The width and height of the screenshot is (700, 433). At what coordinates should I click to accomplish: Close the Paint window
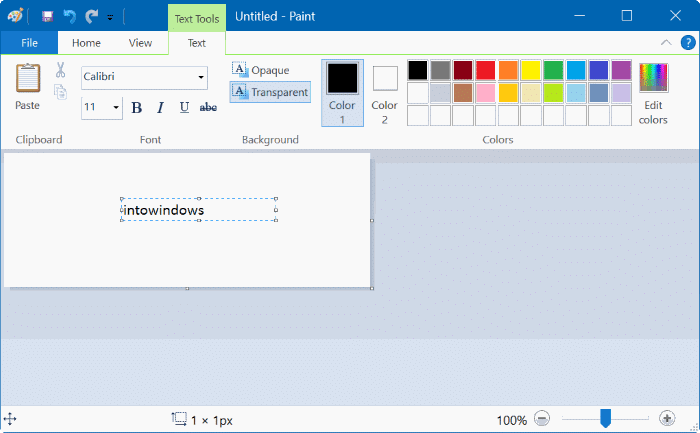pos(675,16)
